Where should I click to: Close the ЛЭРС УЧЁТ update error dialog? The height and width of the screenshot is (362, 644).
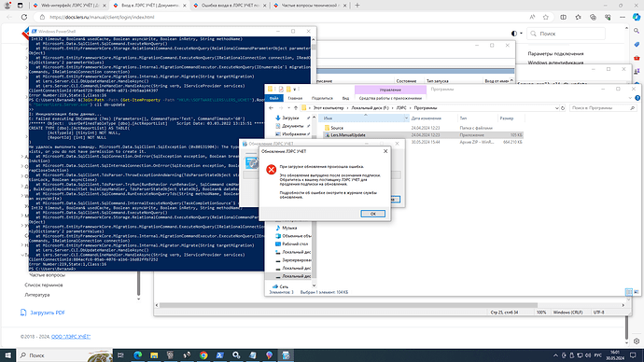click(385, 151)
